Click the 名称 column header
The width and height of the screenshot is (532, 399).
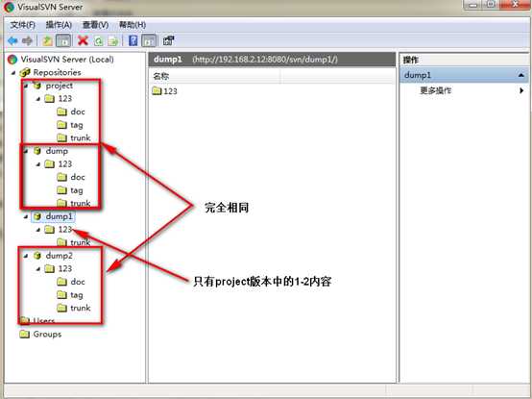point(215,76)
